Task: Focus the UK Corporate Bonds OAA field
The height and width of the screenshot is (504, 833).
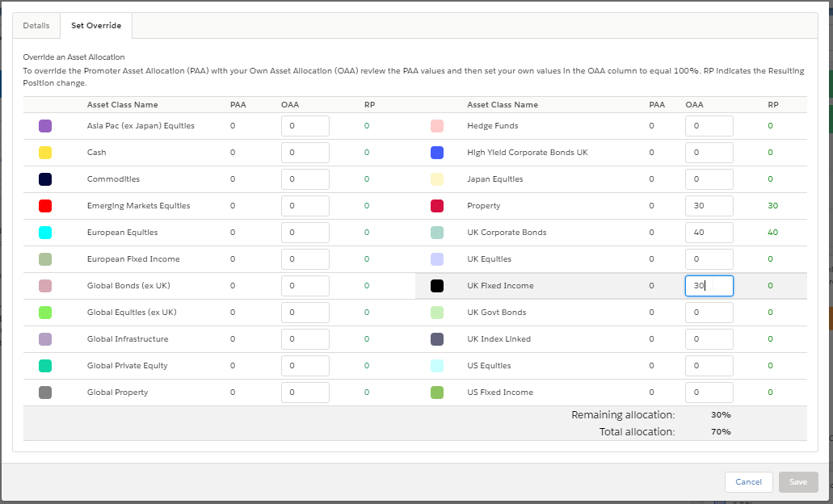Action: [709, 232]
